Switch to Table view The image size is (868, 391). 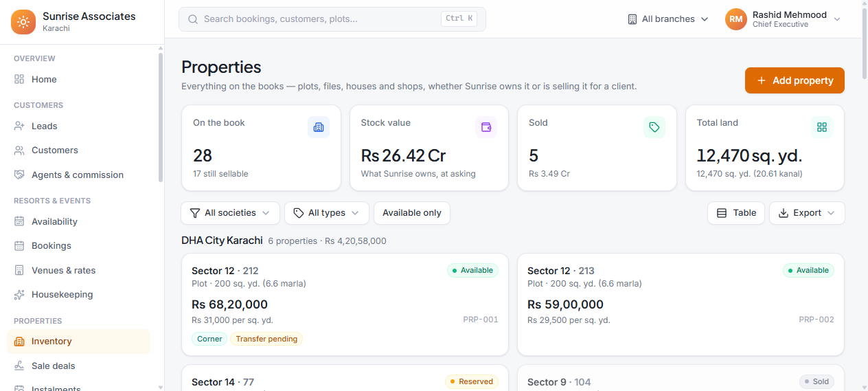[x=736, y=213]
